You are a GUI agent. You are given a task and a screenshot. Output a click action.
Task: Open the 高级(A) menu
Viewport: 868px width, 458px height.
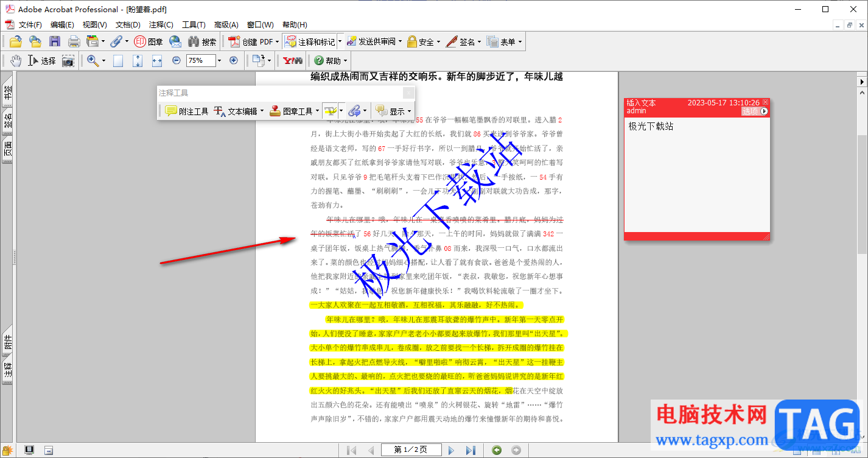(x=226, y=24)
